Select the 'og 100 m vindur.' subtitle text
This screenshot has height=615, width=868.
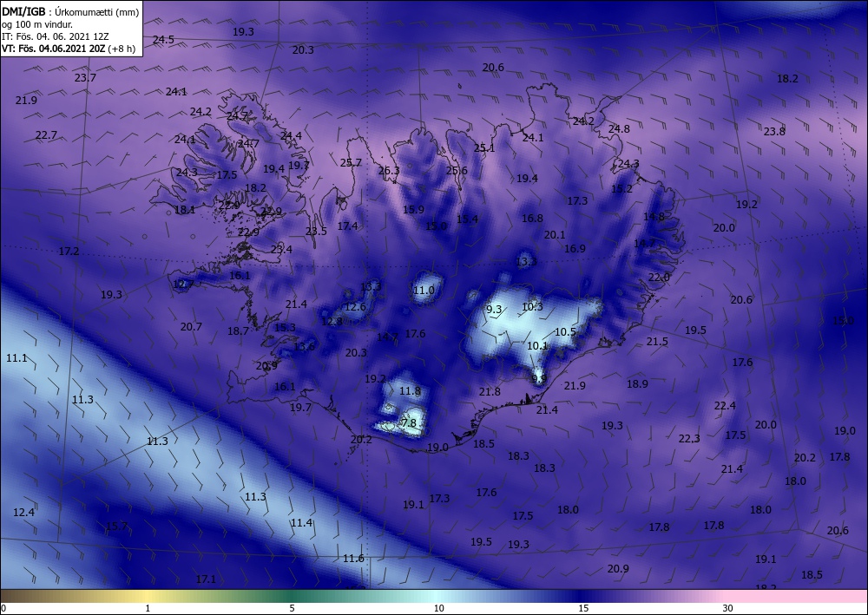tap(37, 24)
